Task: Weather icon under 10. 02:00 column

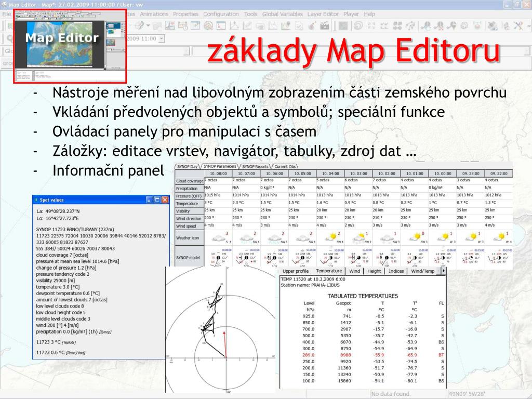Action: coord(387,238)
